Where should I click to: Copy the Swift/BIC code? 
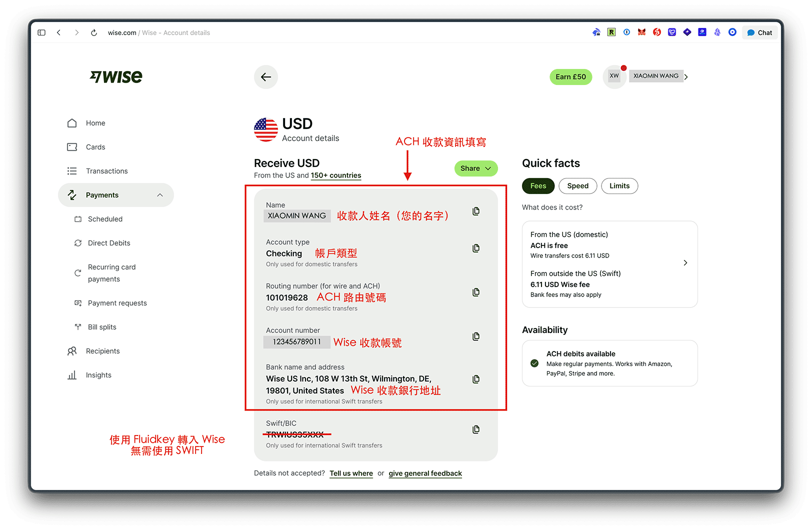tap(476, 429)
